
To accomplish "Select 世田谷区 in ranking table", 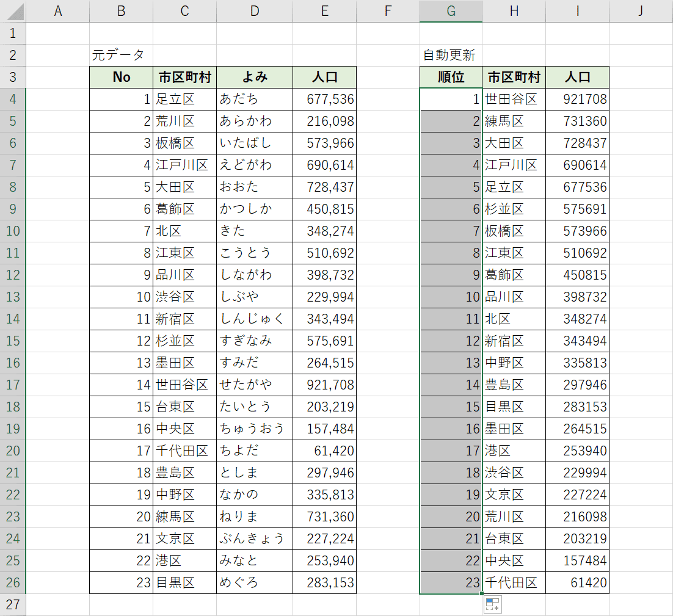I will [514, 99].
